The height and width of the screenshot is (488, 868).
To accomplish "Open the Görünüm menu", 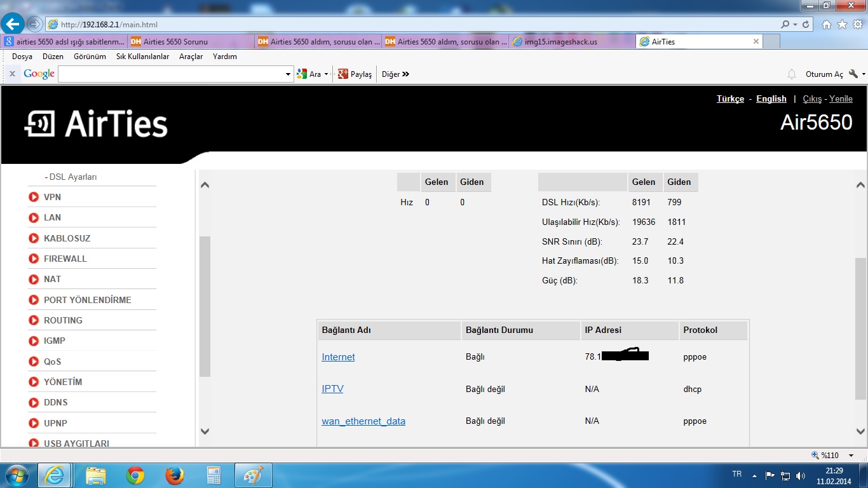I will (x=90, y=57).
